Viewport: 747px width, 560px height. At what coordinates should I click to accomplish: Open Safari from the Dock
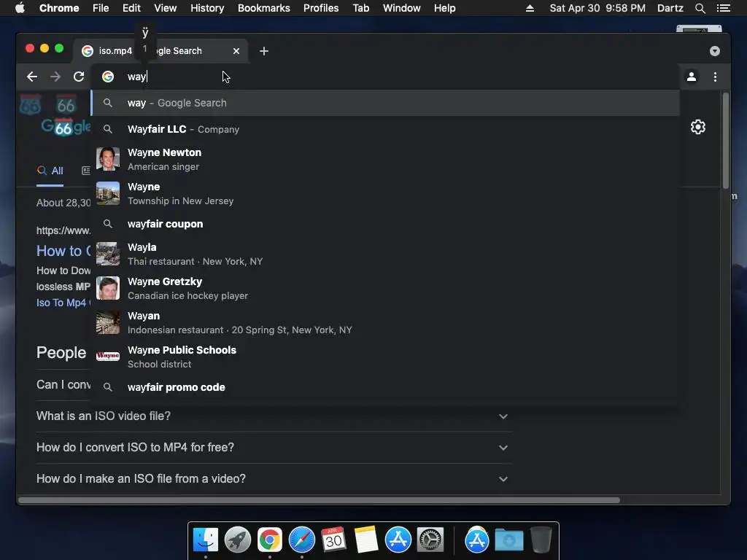coord(301,540)
